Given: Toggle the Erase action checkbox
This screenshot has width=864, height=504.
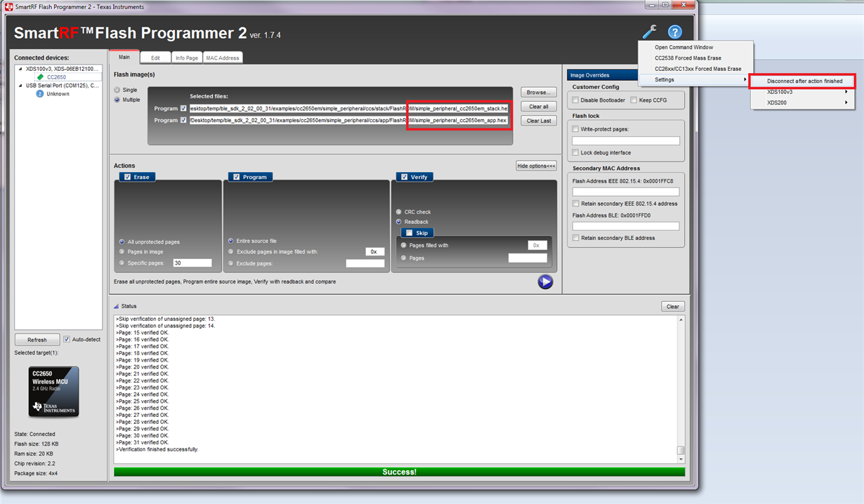Looking at the screenshot, I should [x=127, y=177].
